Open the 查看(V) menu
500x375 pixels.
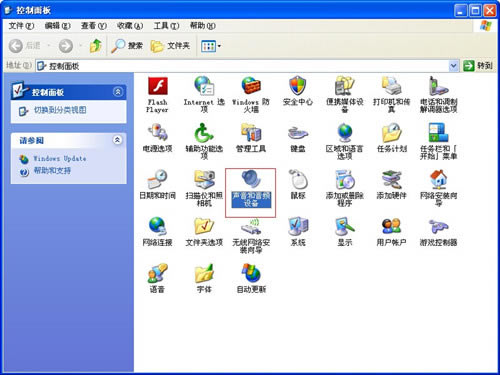click(94, 26)
